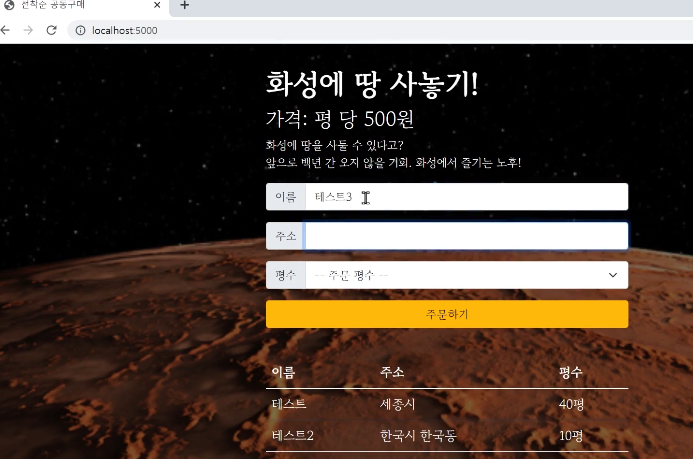
Task: Click the localhost:5000 address bar
Action: [x=380, y=30]
